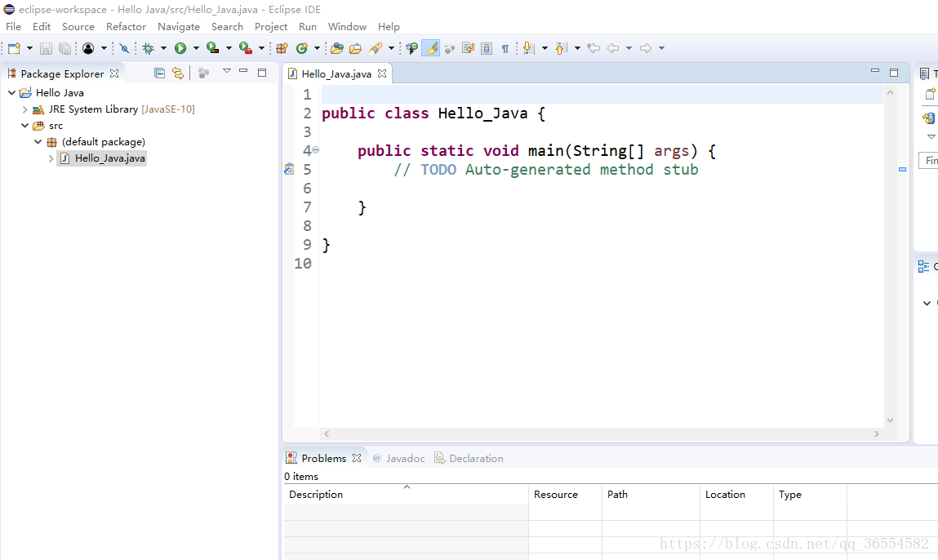Collapse the Hello Java project node
938x560 pixels.
(11, 93)
